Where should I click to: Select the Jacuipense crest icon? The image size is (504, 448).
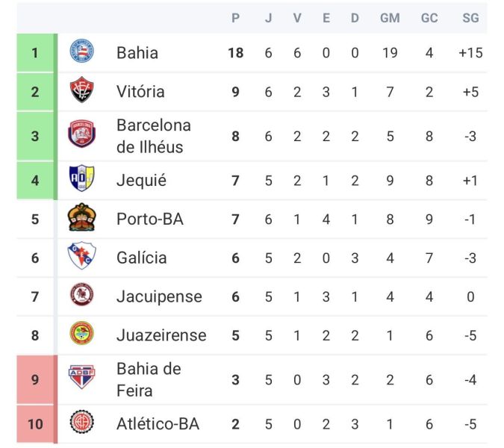[x=81, y=296]
